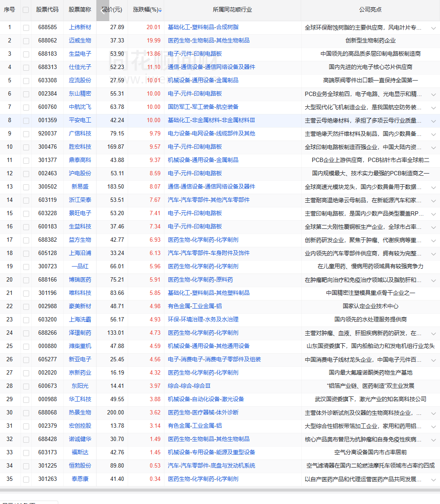Expand the 公司亮点 text for 上纬新材
440x504 pixels.
point(434,28)
